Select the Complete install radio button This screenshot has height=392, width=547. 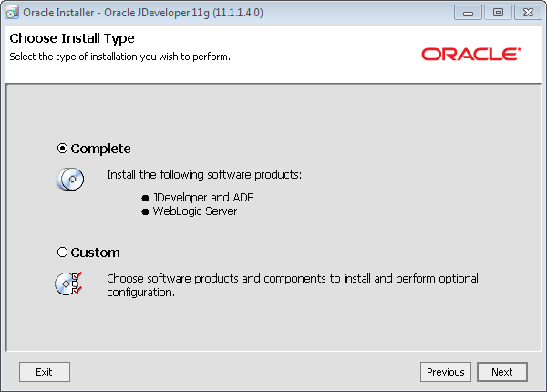click(62, 149)
